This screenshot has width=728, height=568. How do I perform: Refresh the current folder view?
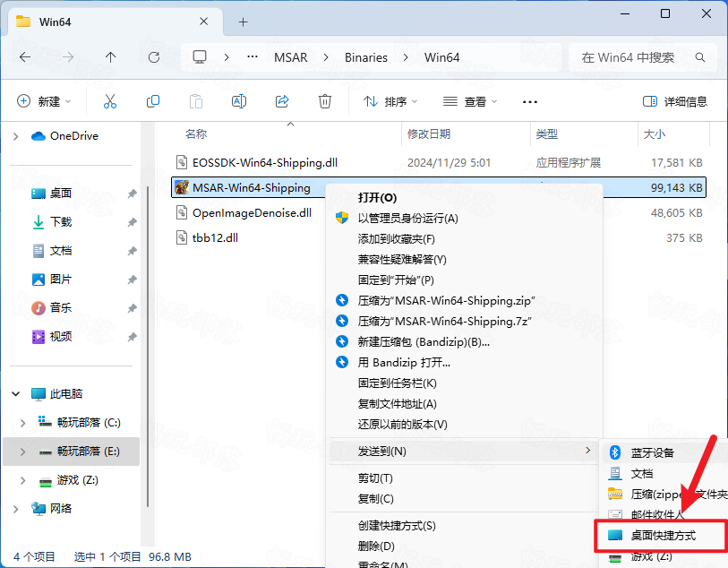click(x=154, y=57)
